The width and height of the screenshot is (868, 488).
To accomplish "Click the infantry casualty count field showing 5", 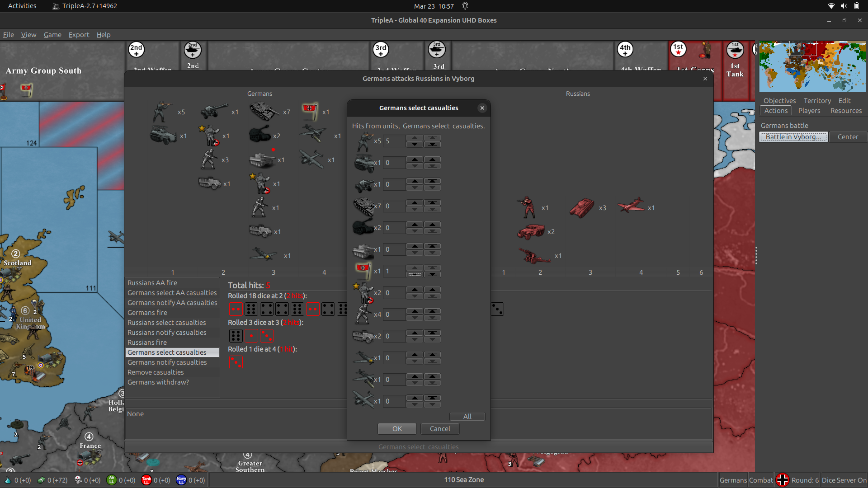I will (x=394, y=141).
